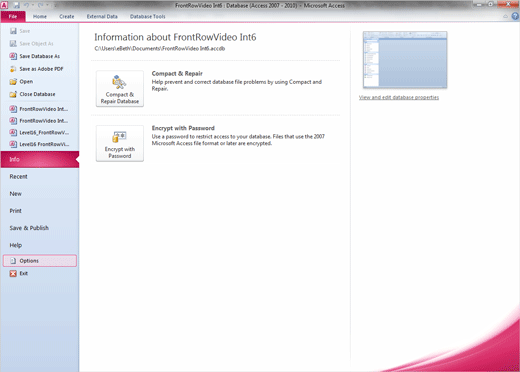520x372 pixels.
Task: Click the 'Encrypt with Password' heading text
Action: 183,128
